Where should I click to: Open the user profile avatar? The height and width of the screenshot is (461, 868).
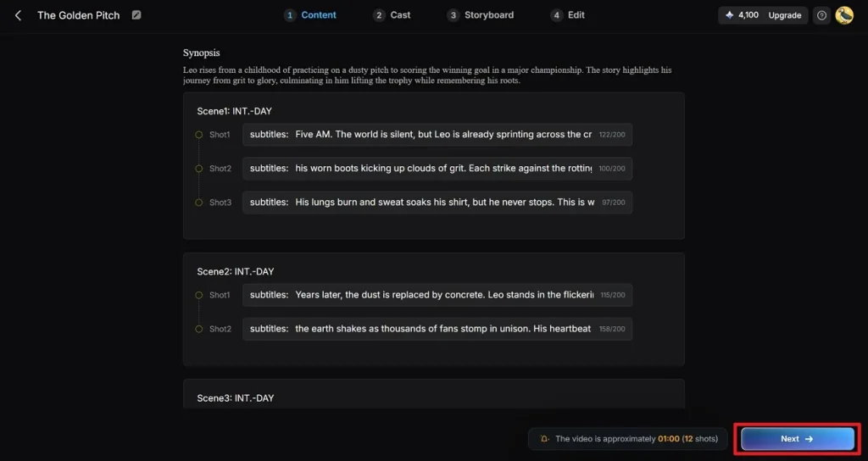(x=844, y=15)
